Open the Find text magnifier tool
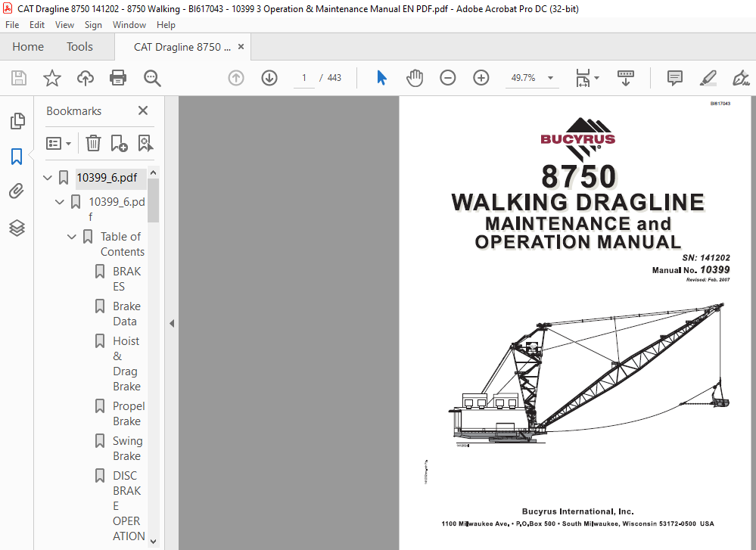This screenshot has height=550, width=756. (152, 78)
